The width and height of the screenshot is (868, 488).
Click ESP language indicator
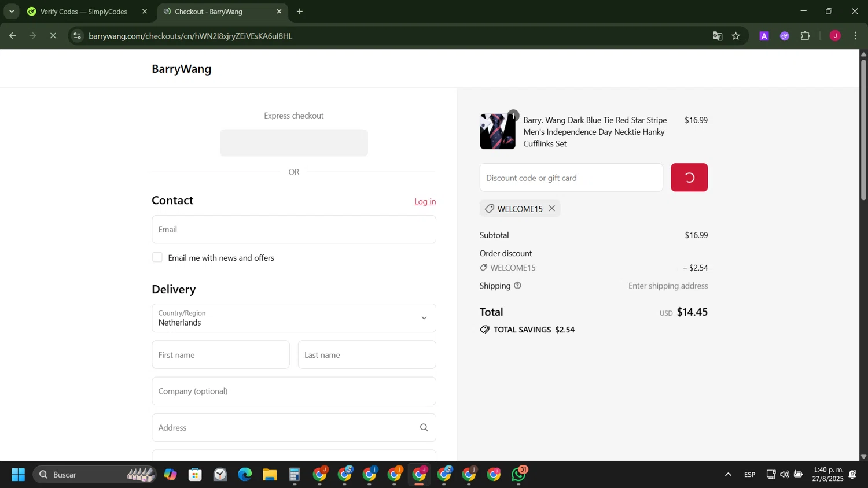click(x=749, y=475)
